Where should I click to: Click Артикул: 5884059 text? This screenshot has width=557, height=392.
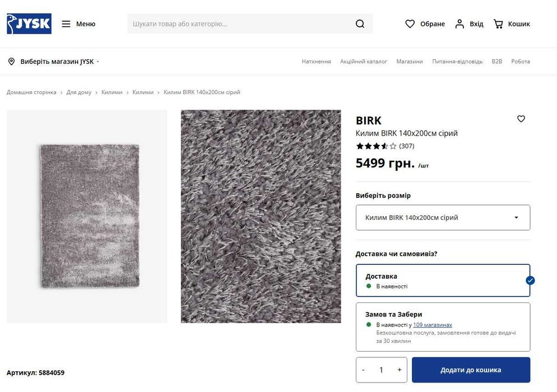pos(35,372)
